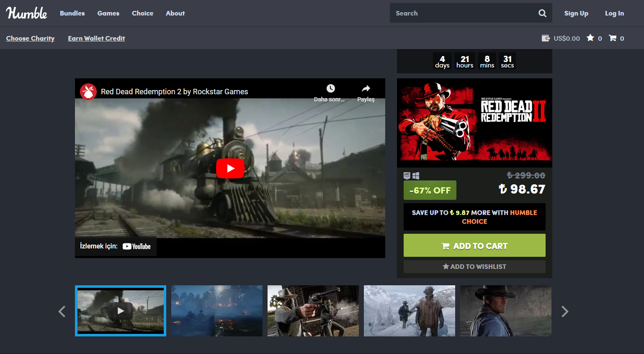Click the Windows platform icon
644x354 pixels.
pos(416,176)
